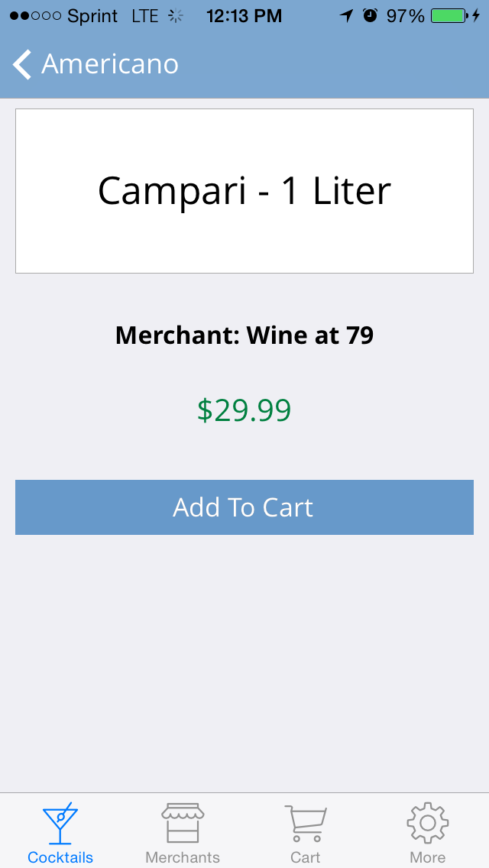Screen dimensions: 489x868
Task: Tap the 12:13 PM clock
Action: click(244, 16)
